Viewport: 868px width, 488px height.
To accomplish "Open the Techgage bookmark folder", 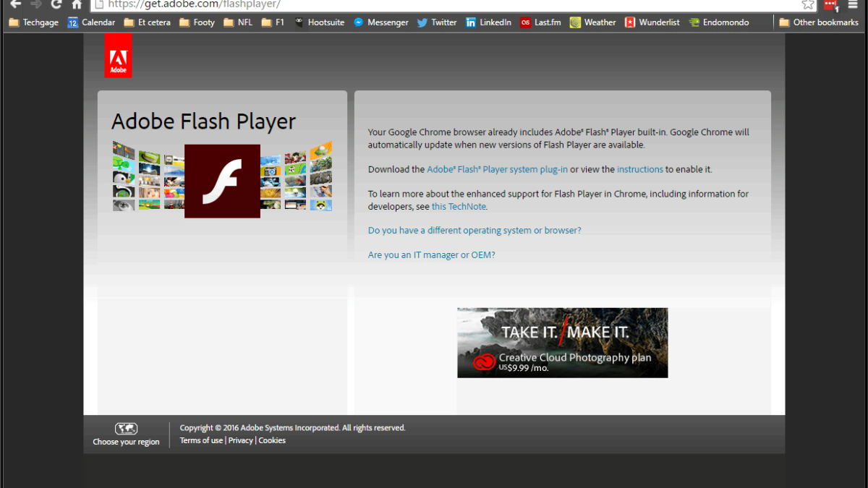I will pos(33,22).
